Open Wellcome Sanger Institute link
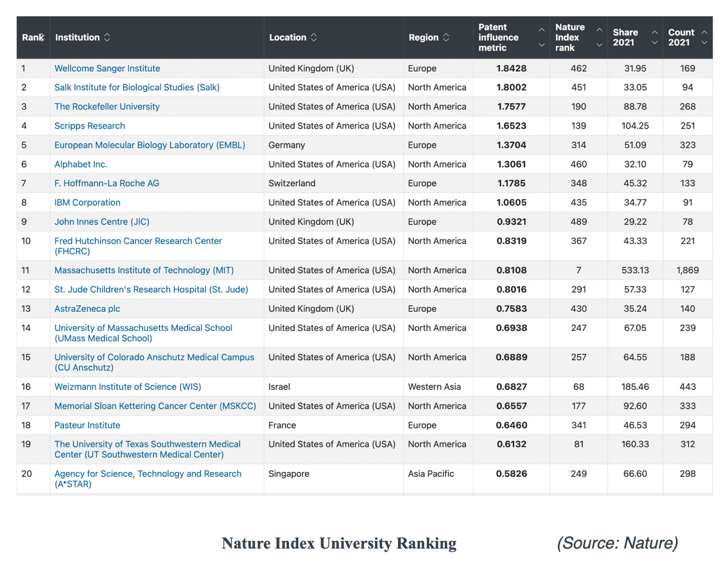728x571 pixels. coord(107,68)
